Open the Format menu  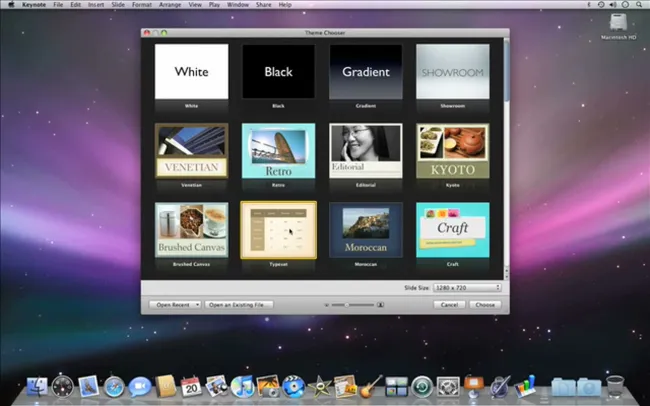click(141, 5)
